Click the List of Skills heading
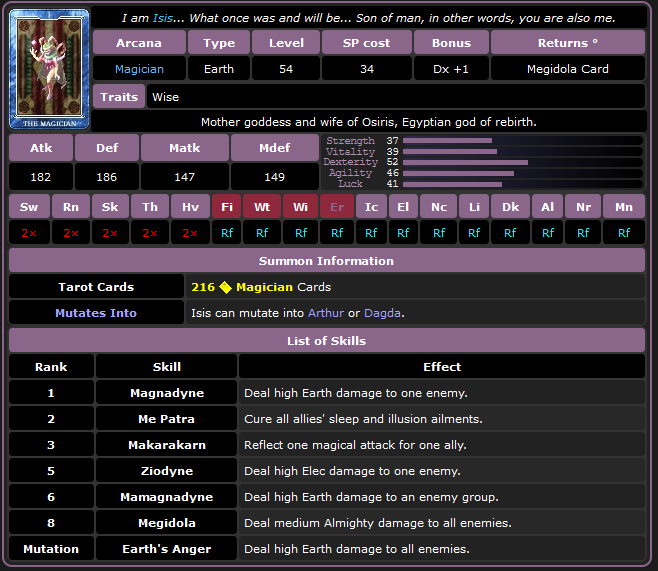 tap(326, 340)
